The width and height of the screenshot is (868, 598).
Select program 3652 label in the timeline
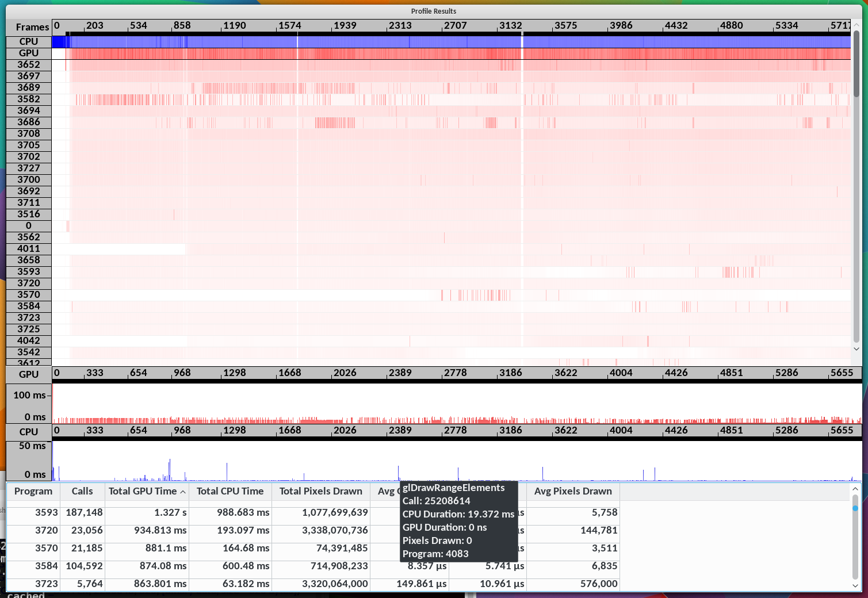click(x=29, y=64)
